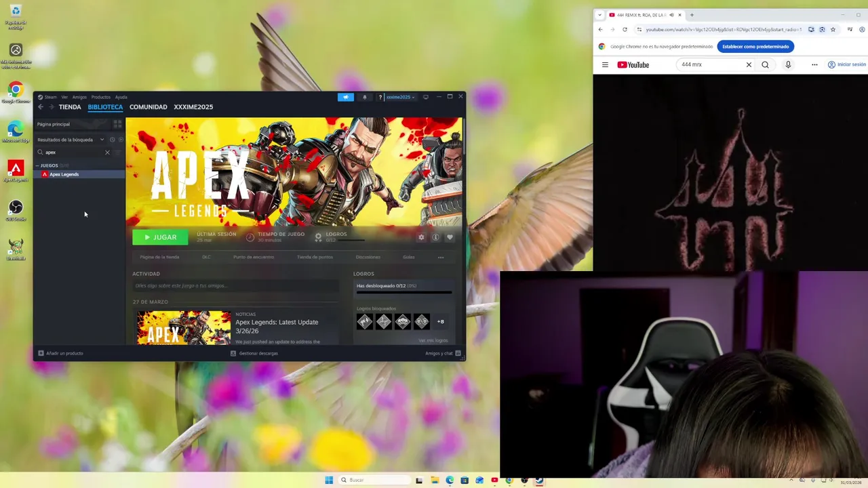Viewport: 868px width, 488px height.
Task: Open the Amigos menu
Action: click(x=79, y=97)
